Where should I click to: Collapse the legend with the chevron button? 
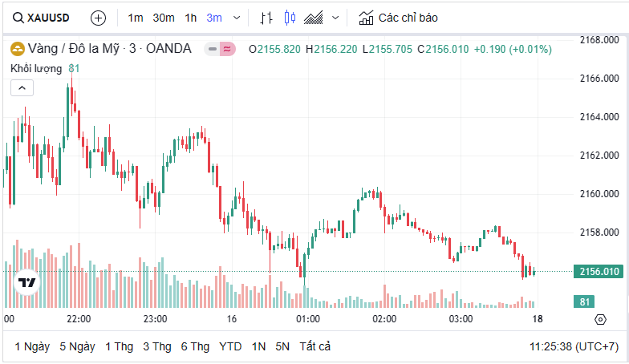[22, 88]
